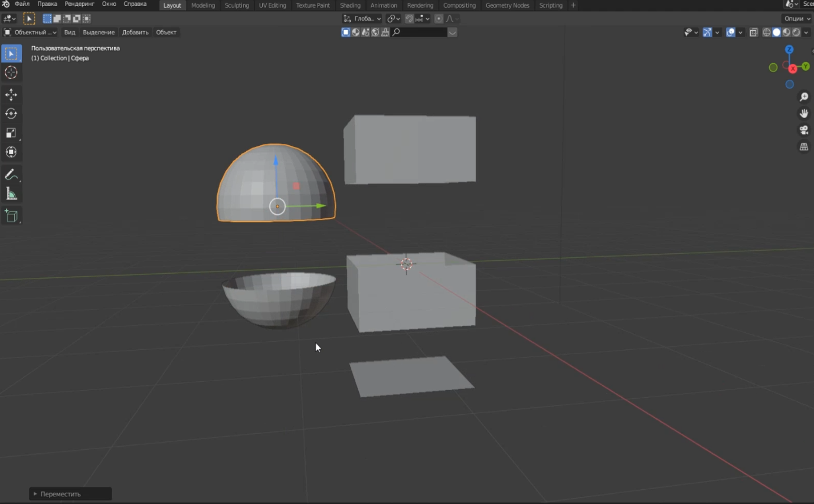
Task: Click the red X axis gizmo
Action: pyautogui.click(x=793, y=69)
